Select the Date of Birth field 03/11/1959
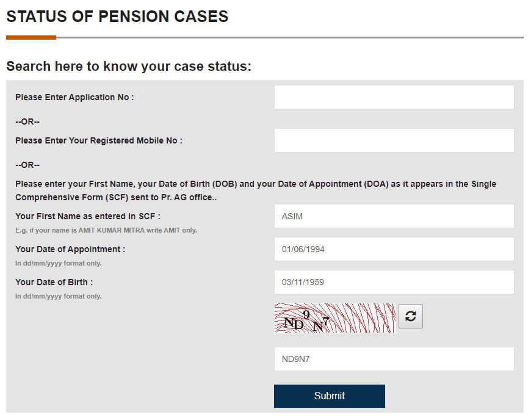 (x=394, y=282)
